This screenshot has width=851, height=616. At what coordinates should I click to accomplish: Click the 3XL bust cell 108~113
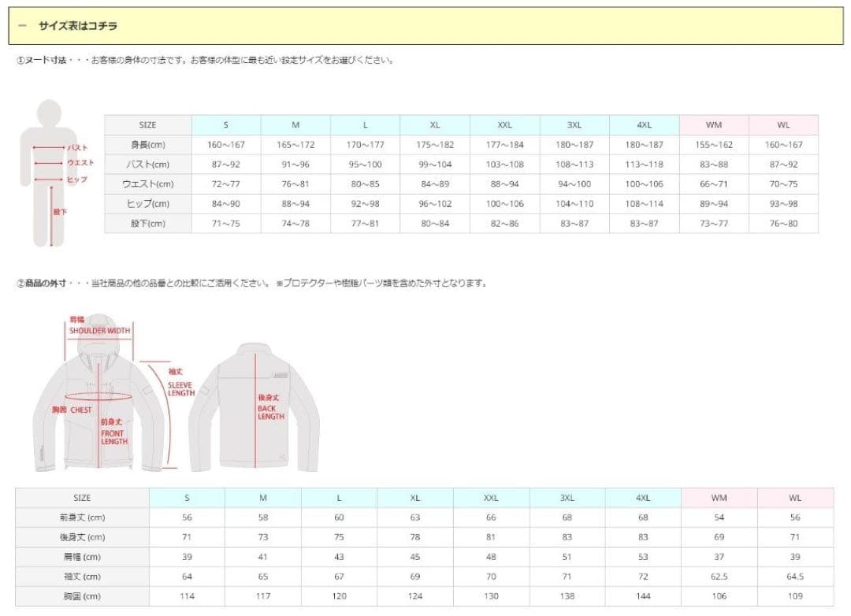(574, 165)
